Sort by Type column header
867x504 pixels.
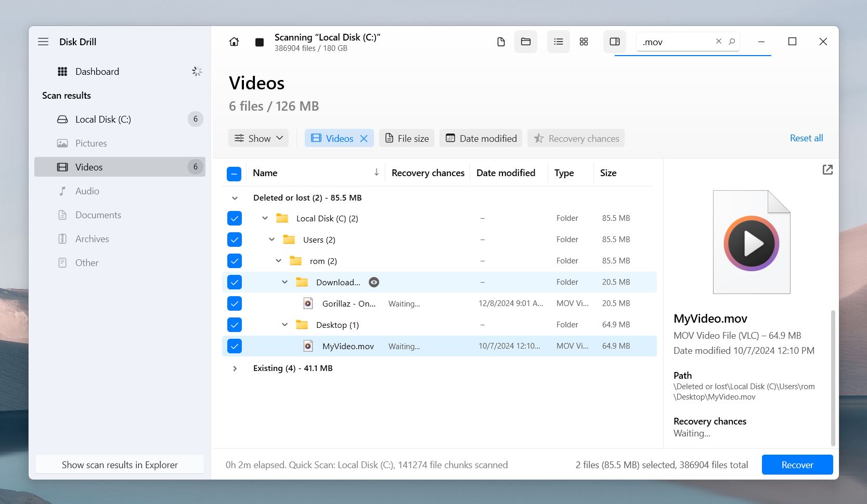pos(564,173)
